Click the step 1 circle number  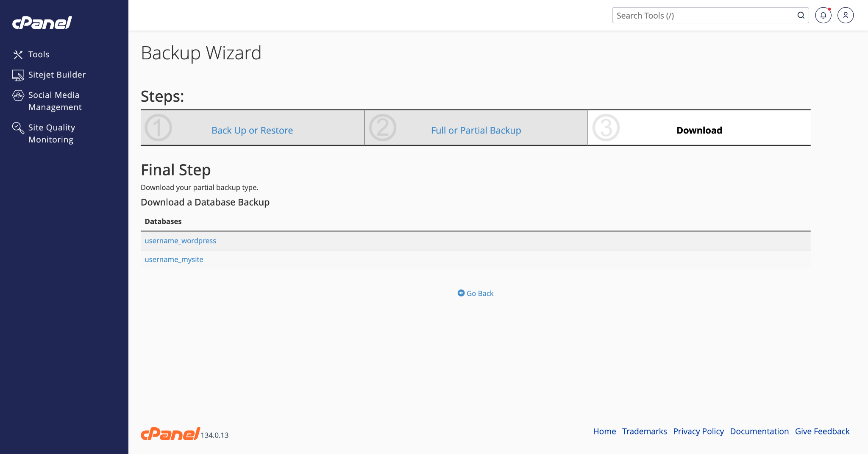(x=159, y=128)
